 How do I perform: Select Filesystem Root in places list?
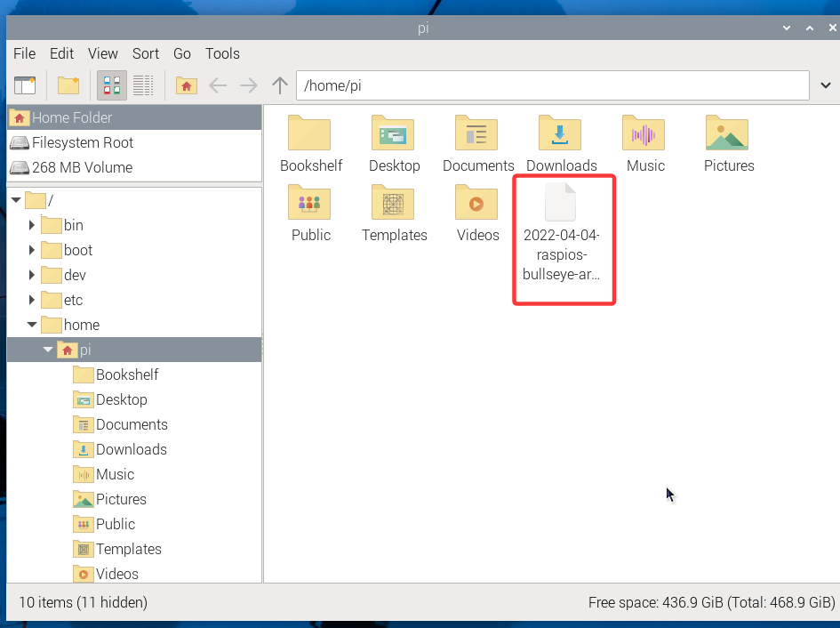(x=82, y=142)
